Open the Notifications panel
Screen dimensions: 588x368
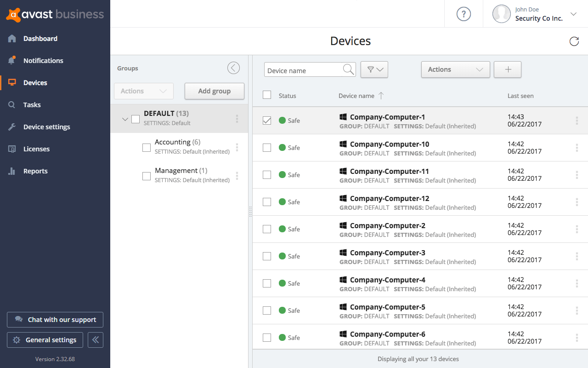click(x=44, y=60)
